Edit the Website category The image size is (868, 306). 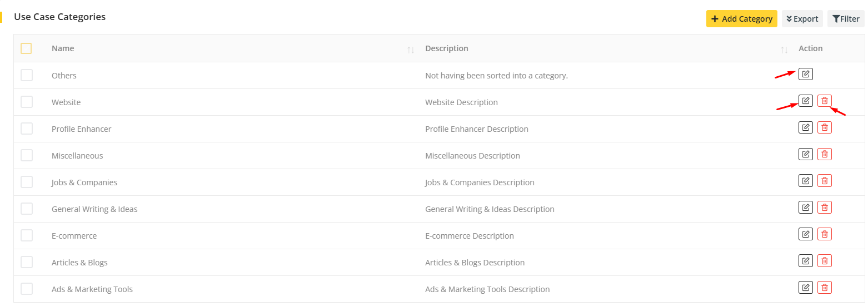tap(805, 101)
